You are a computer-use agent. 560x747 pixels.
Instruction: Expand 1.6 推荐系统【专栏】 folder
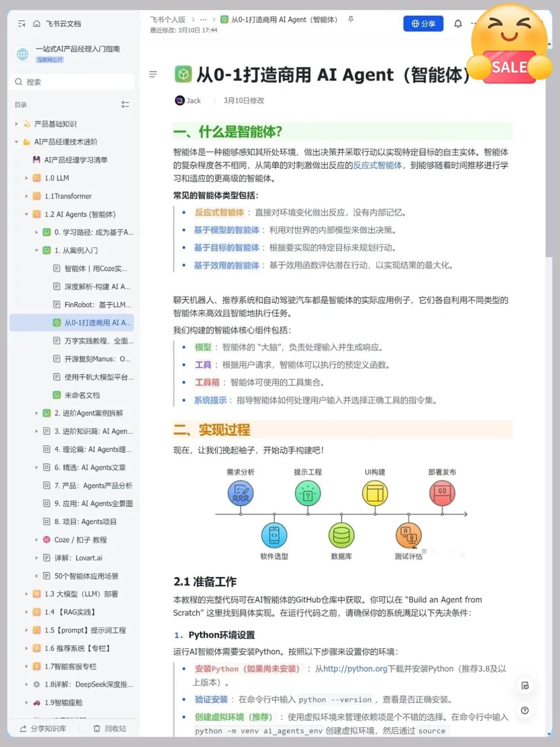point(27,648)
